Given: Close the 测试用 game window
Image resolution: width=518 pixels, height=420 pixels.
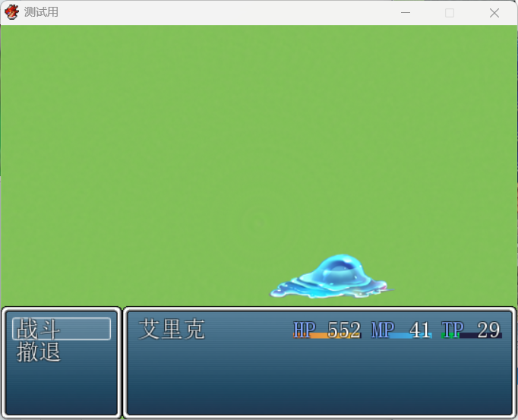Looking at the screenshot, I should pyautogui.click(x=494, y=13).
